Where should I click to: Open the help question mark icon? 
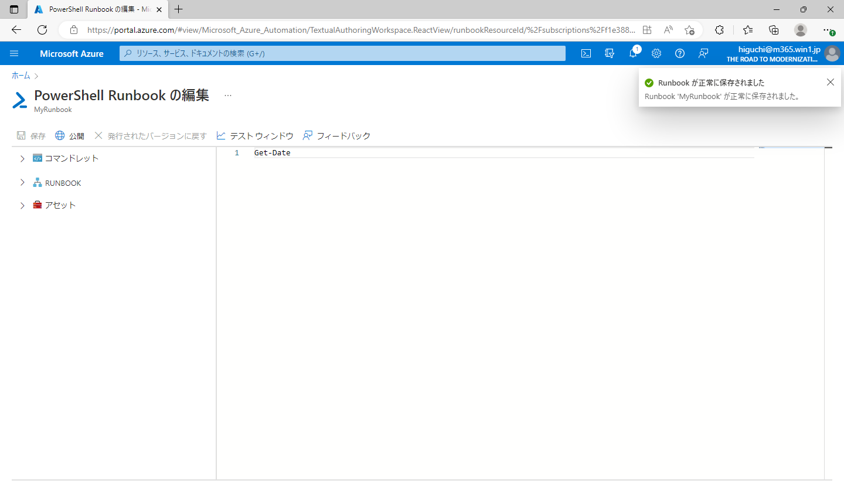coord(680,53)
